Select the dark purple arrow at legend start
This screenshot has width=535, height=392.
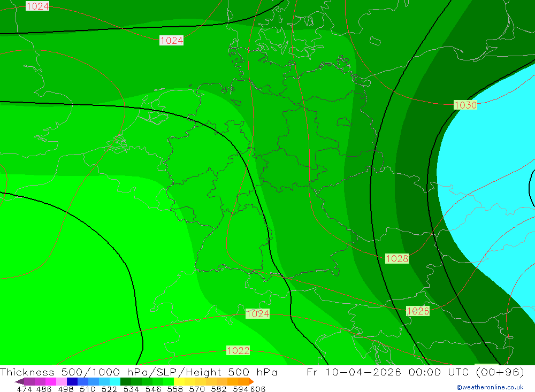[19, 381]
